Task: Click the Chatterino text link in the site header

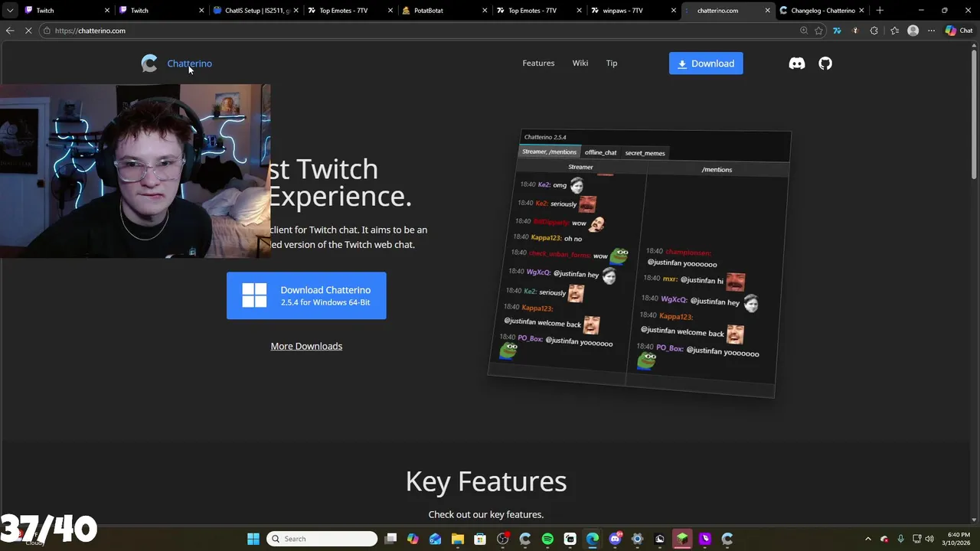Action: 190,64
